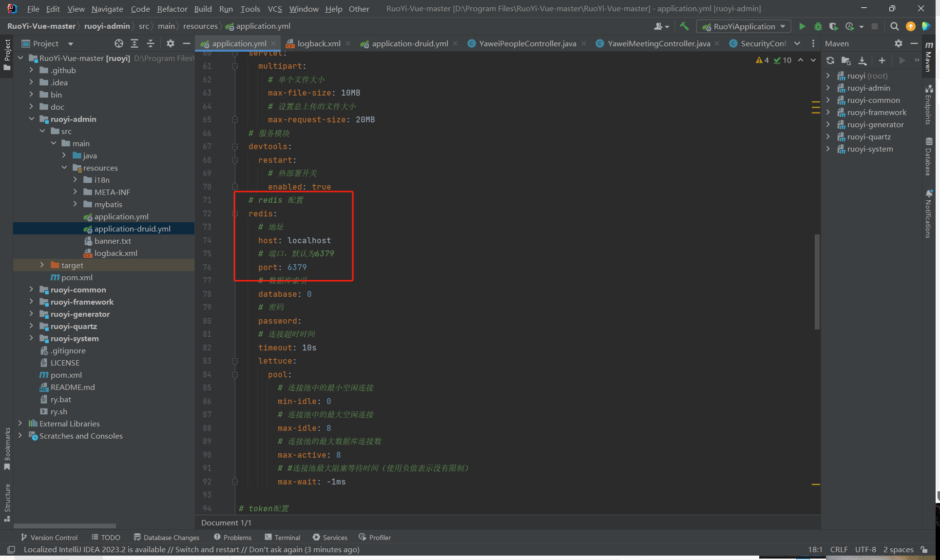Toggle the Database side tool window
The width and height of the screenshot is (940, 560).
point(929,157)
